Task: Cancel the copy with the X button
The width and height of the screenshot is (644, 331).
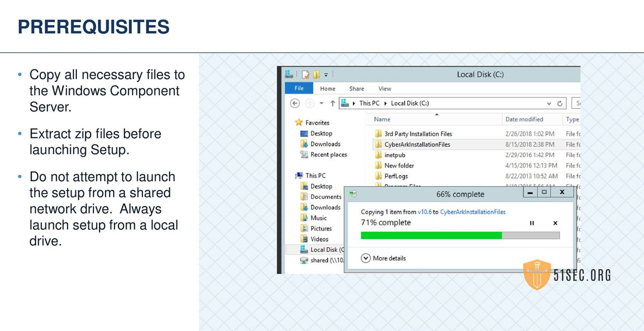Action: tap(555, 223)
